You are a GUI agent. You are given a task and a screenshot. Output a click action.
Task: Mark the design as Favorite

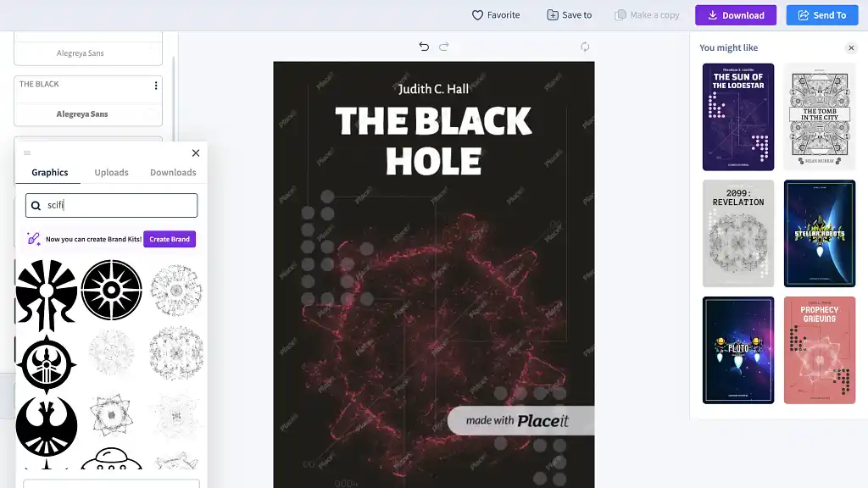coord(496,15)
